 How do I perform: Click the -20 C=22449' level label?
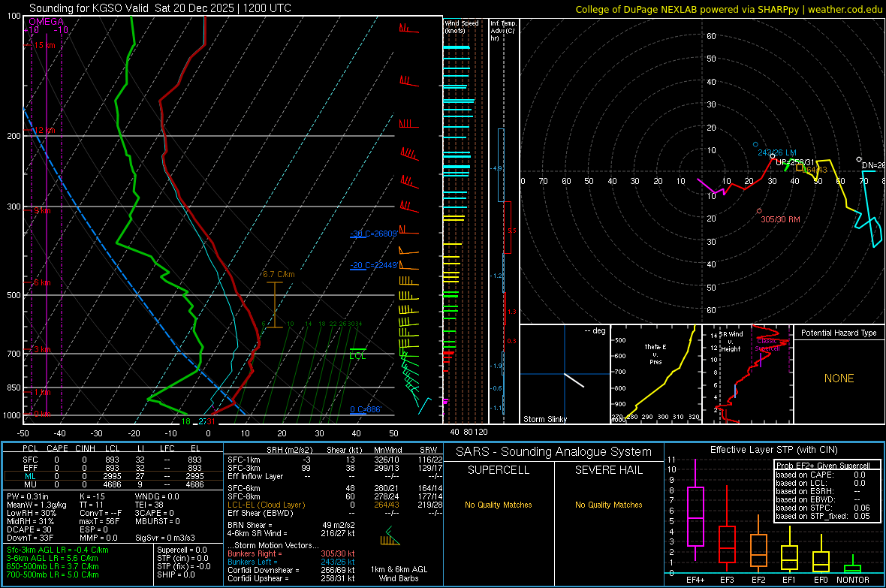[x=373, y=265]
